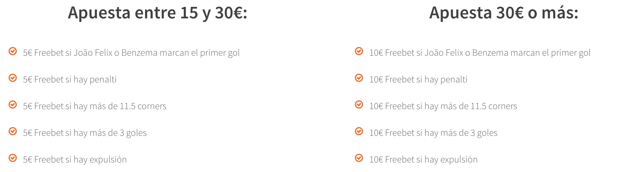Click text '10€ Freebet si hay penalti'
644x172 pixels.
coord(418,79)
